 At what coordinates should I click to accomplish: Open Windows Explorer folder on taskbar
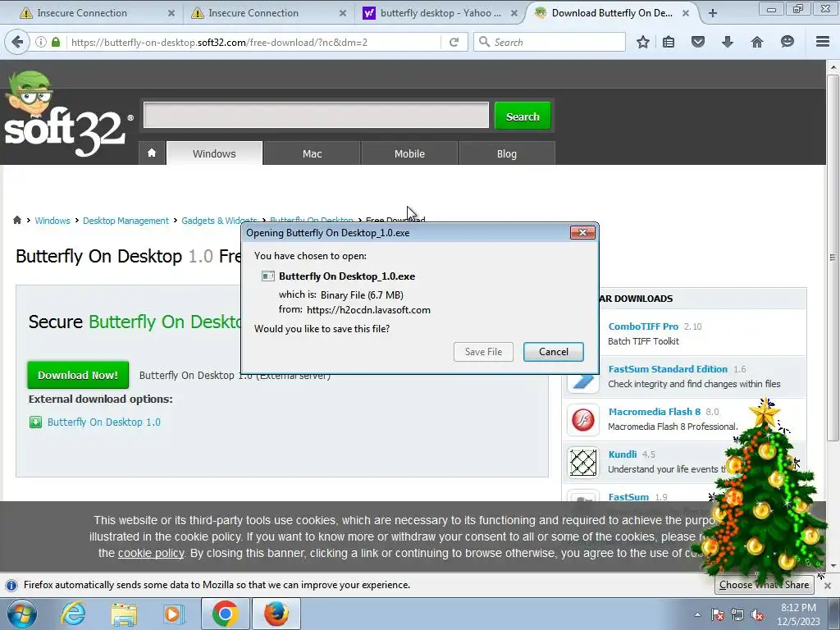coord(124,614)
